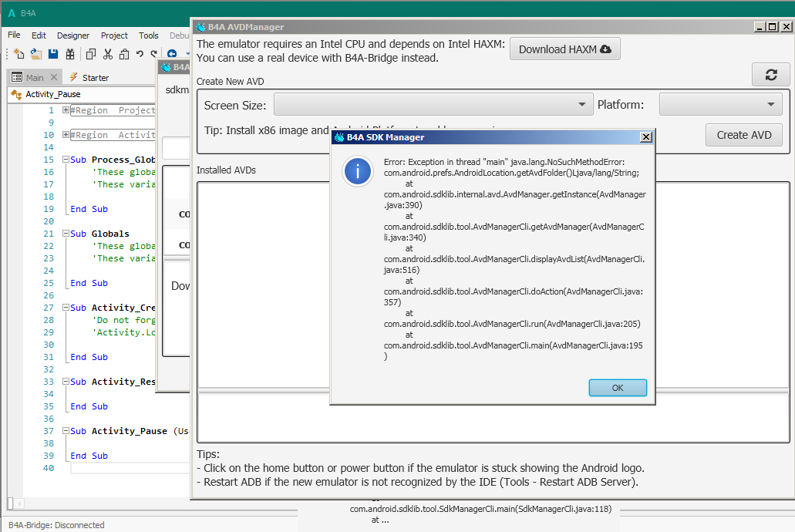Screen dimensions: 795x532
Task: Expand the #Region Project line 1
Action: (x=66, y=110)
